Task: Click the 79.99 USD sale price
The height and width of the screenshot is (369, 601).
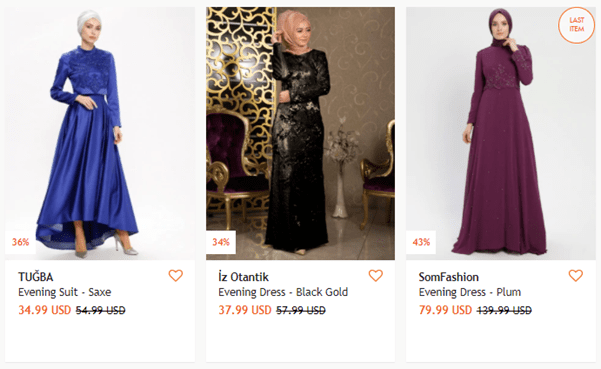Action: (445, 310)
